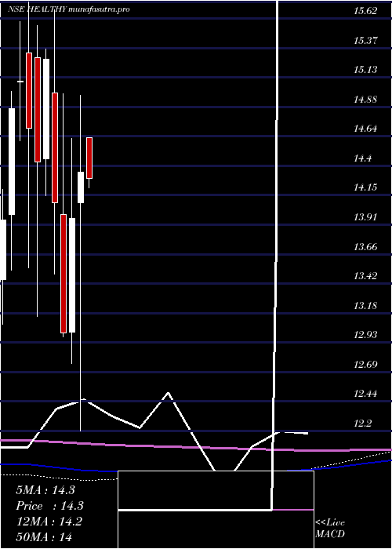Image resolution: width=392 pixels, height=549 pixels.
Task: Click the 12.93 price axis label
Action: [365, 335]
